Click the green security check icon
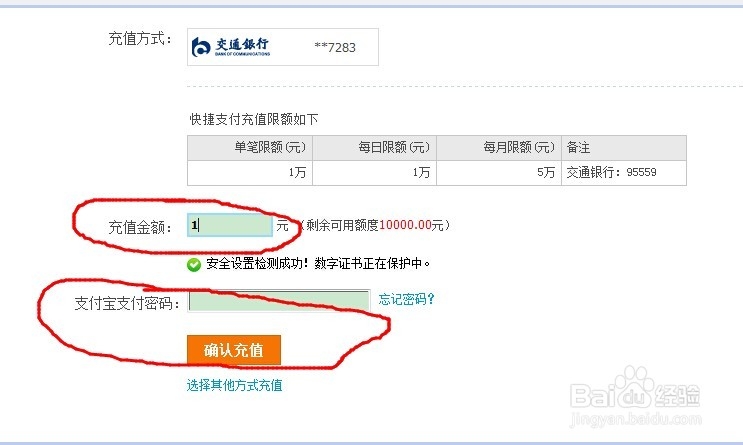Viewport: 743px width, 445px height. 194,264
